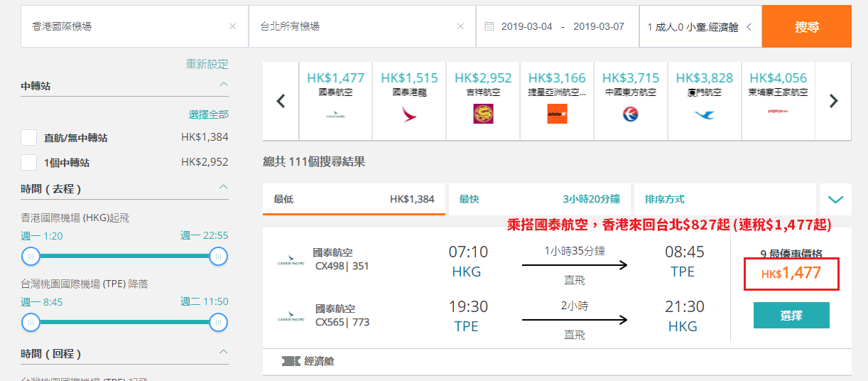Click the orange 搜尋 button
The image size is (868, 381).
(x=807, y=26)
